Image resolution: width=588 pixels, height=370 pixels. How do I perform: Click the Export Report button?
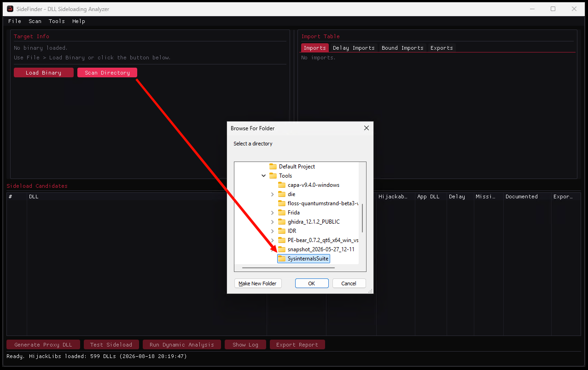(x=297, y=345)
